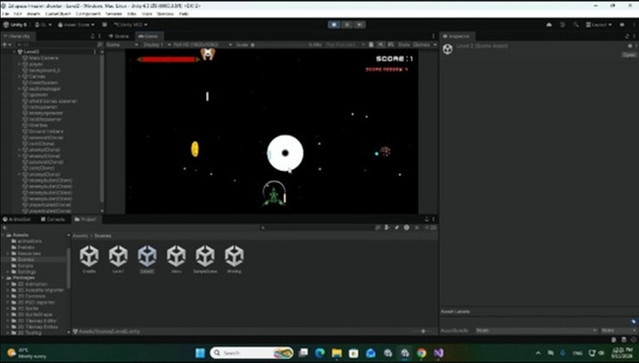Open the Undo History icon
This screenshot has width=639, height=363.
point(562,25)
